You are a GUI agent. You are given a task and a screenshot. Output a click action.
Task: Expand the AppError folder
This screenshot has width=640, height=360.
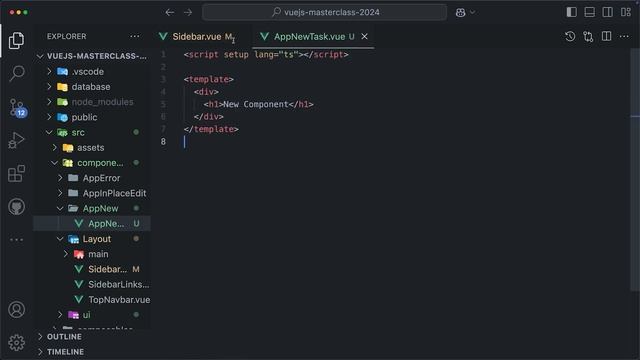point(92,178)
